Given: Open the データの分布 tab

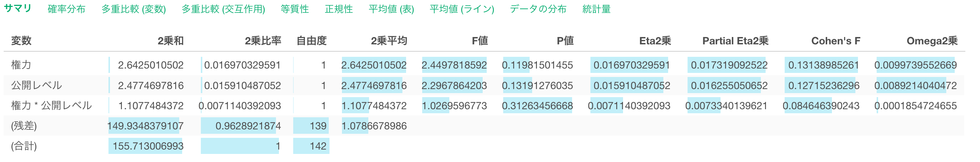Looking at the screenshot, I should (x=538, y=9).
